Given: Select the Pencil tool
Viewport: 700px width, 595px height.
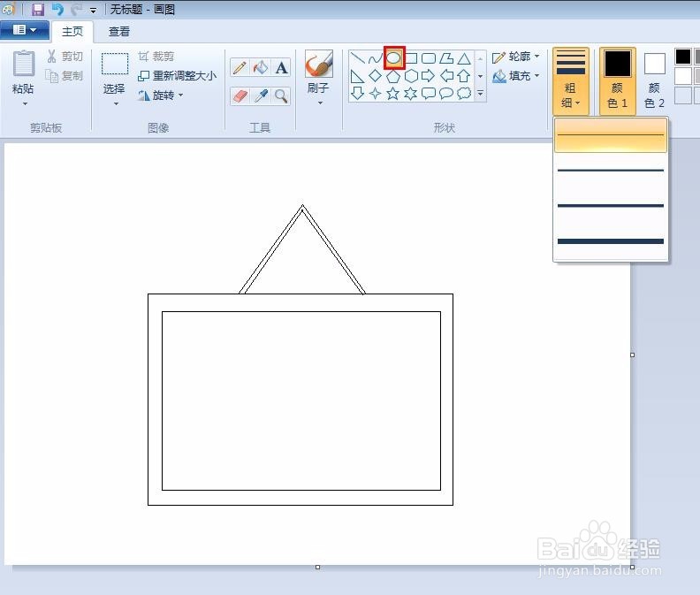Looking at the screenshot, I should [x=240, y=68].
